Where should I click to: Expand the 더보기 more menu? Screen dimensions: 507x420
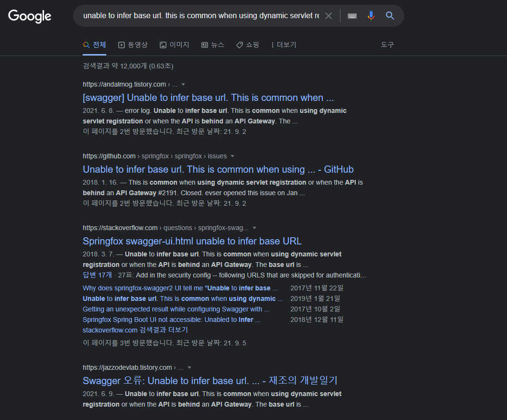pos(284,44)
